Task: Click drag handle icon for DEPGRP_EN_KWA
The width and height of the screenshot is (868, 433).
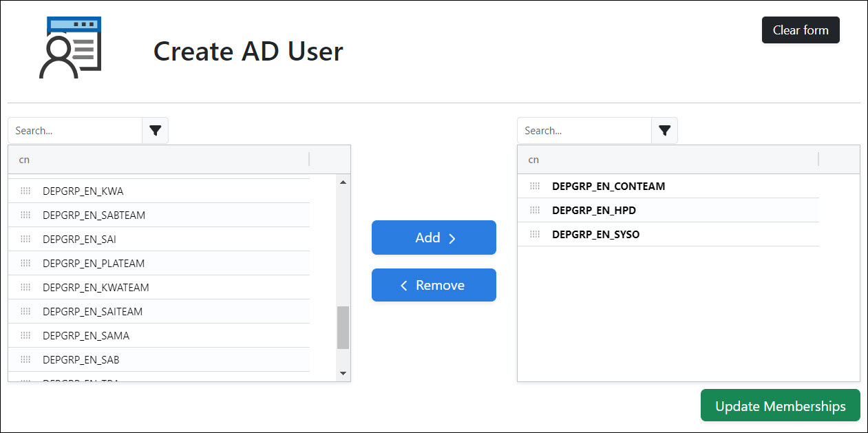Action: [26, 191]
